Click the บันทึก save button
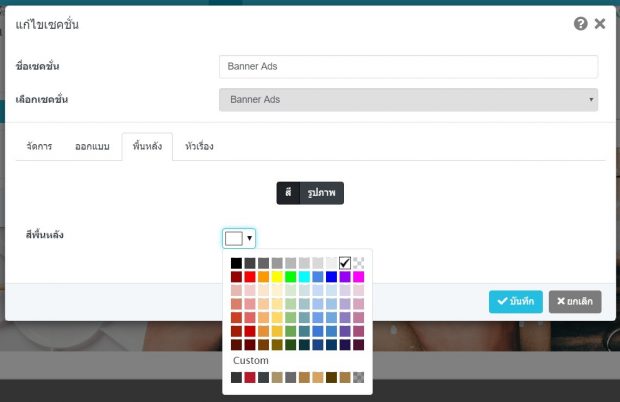This screenshot has width=620, height=402. [x=516, y=302]
